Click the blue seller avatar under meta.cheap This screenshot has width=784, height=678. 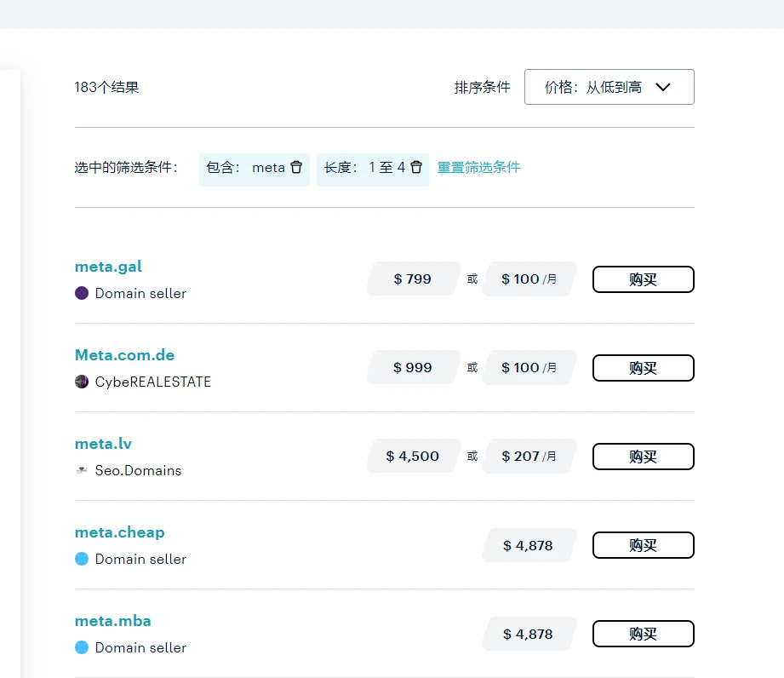(82, 559)
